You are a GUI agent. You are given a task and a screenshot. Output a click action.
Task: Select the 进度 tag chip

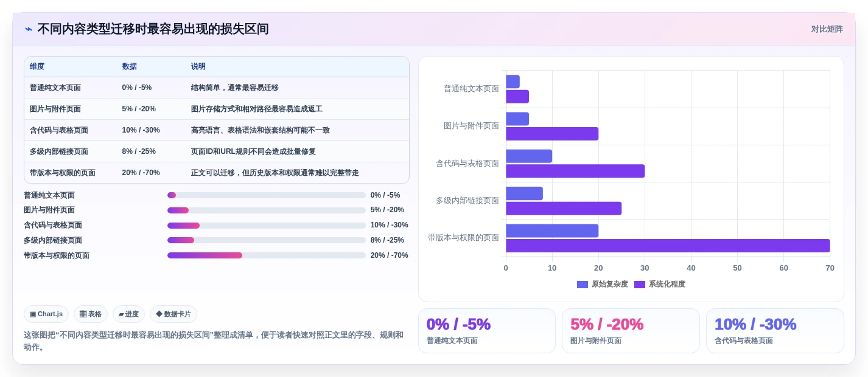pyautogui.click(x=128, y=314)
